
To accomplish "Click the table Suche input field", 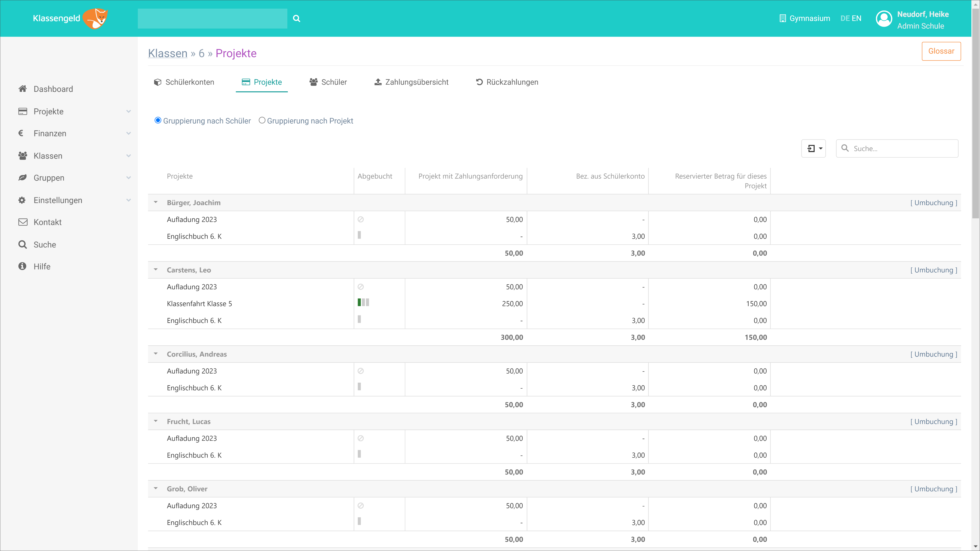I will [897, 148].
